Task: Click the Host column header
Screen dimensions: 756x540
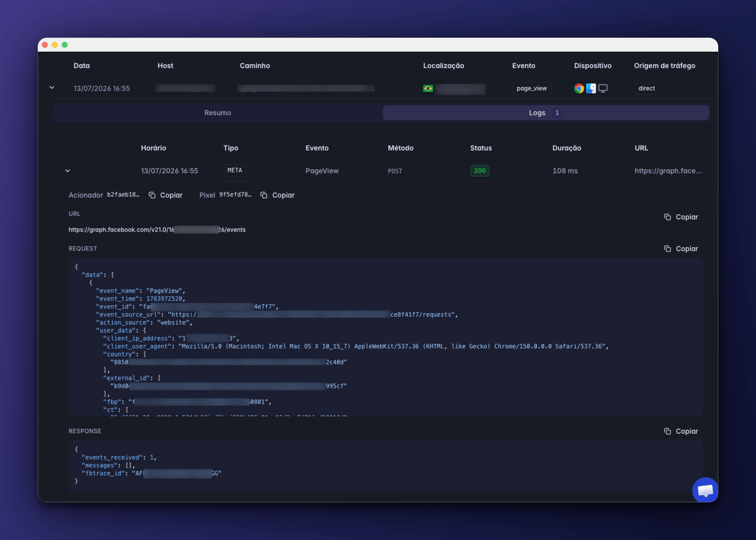Action: click(165, 65)
